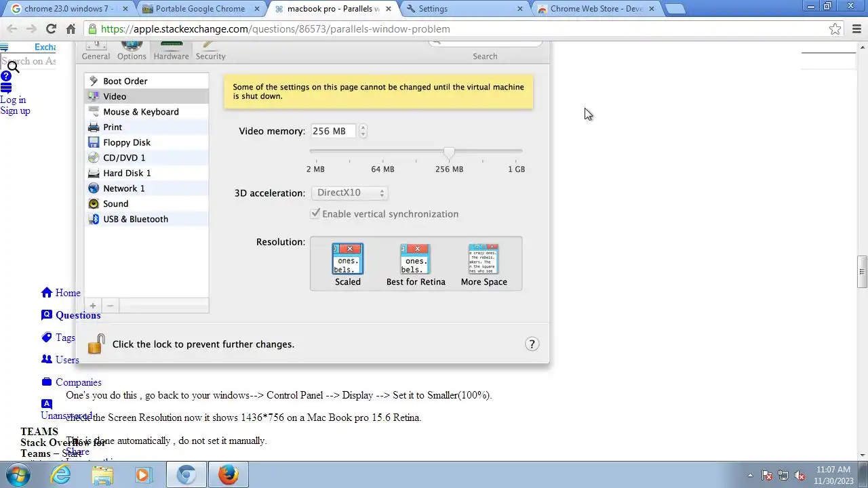Switch to the Security tab
868x488 pixels.
coord(210,52)
